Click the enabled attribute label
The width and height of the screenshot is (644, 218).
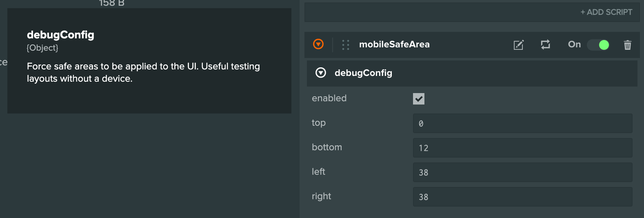tap(329, 98)
